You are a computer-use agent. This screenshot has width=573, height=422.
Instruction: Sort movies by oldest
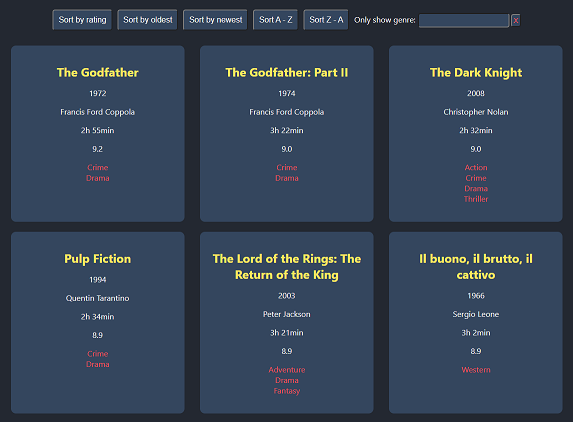pos(148,20)
